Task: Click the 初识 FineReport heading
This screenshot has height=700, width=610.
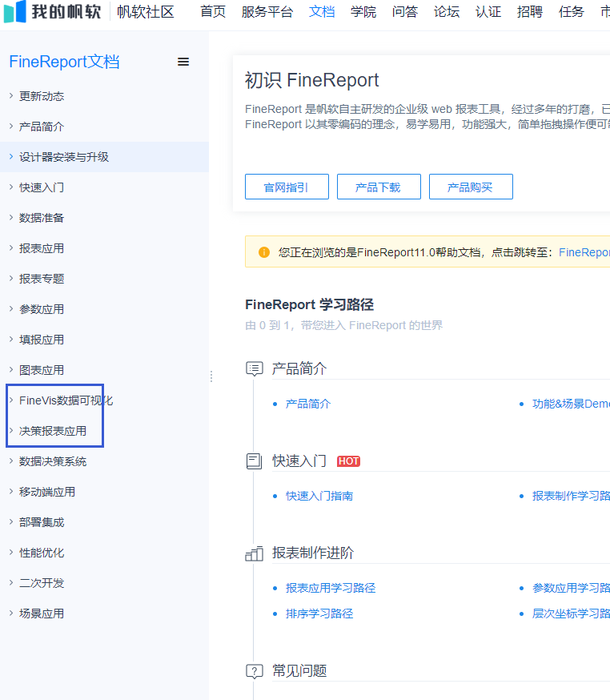Action: 311,80
